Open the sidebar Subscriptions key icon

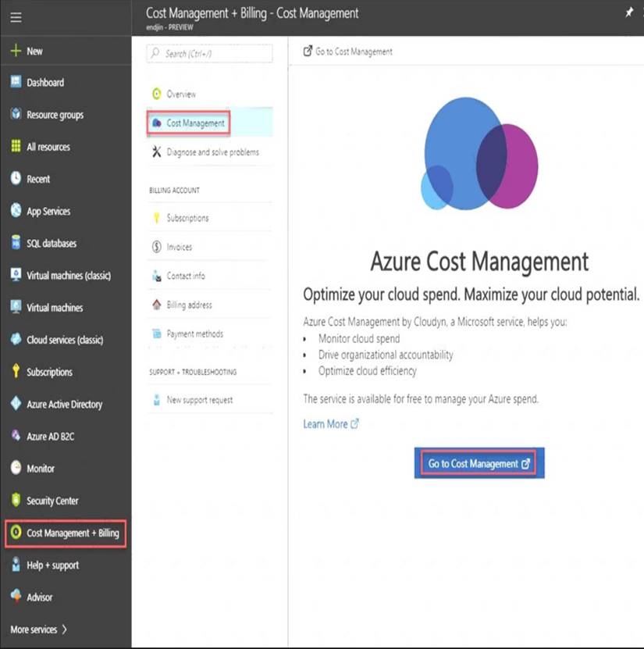point(16,371)
